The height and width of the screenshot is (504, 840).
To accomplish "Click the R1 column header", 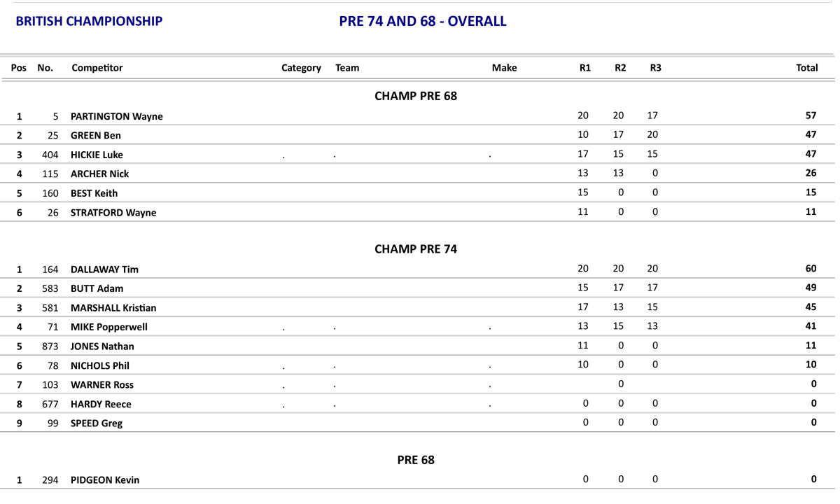I will tap(584, 68).
